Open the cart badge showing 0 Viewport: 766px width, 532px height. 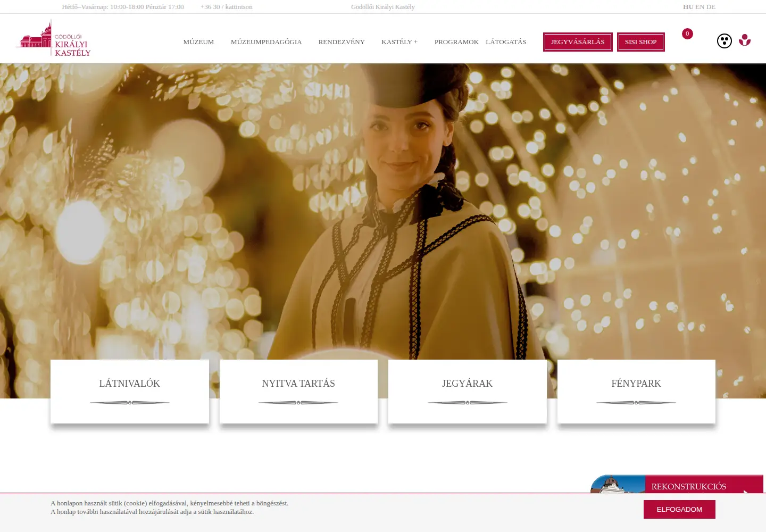[x=687, y=34]
